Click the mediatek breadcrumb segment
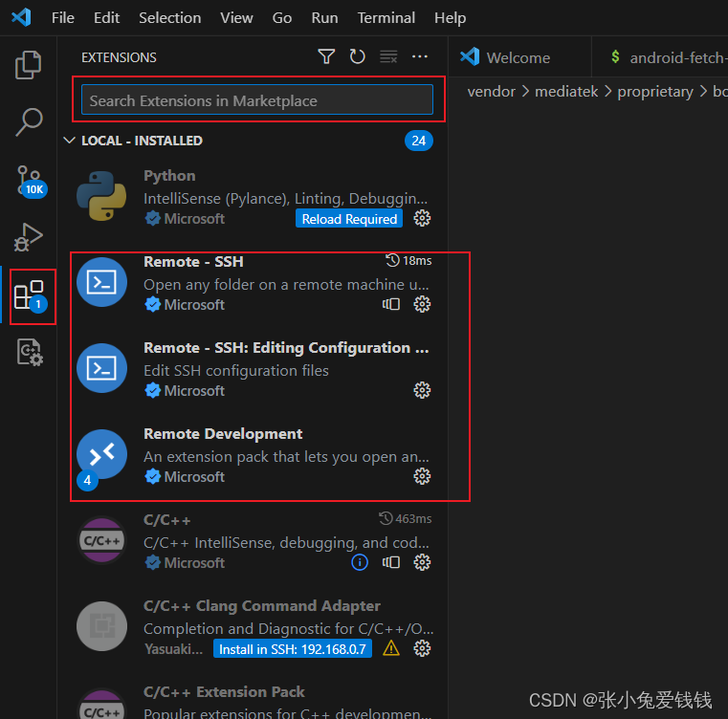The image size is (728, 719). [566, 92]
